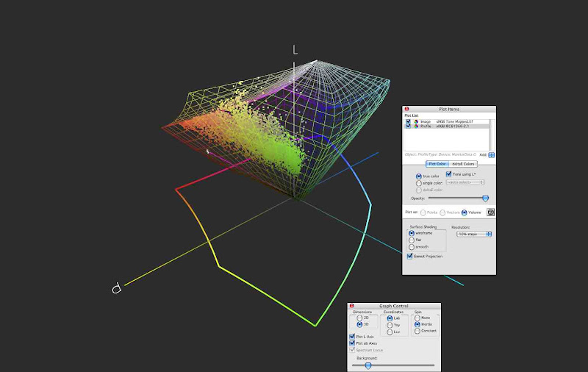588x372 pixels.
Task: Choose wireframe surface shading
Action: coord(412,233)
